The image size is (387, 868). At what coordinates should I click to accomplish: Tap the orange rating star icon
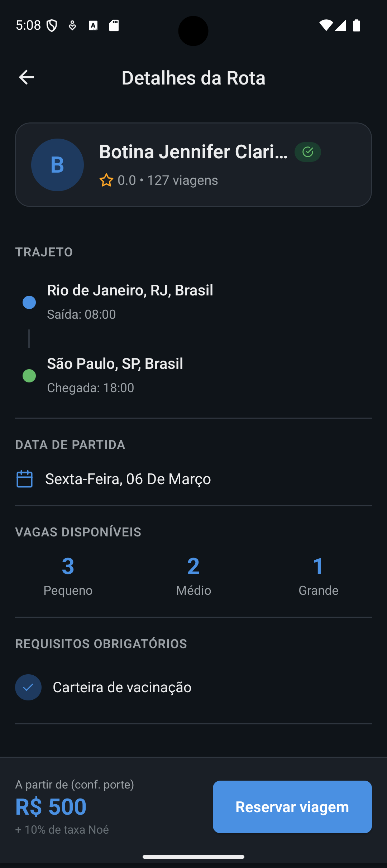106,180
